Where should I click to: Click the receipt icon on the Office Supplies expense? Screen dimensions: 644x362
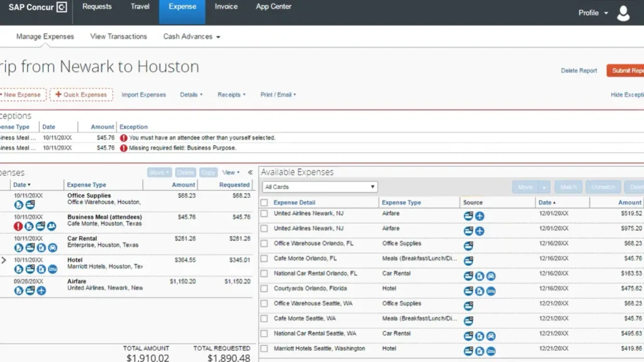click(x=18, y=204)
